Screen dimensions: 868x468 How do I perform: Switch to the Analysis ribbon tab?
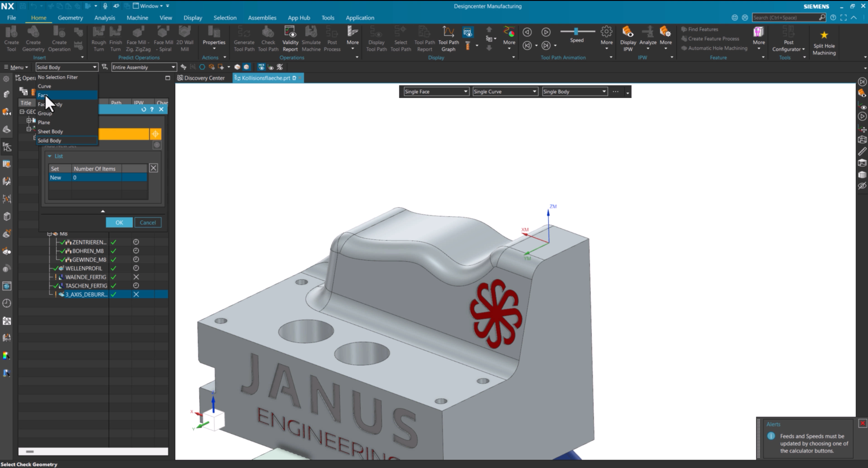pyautogui.click(x=105, y=18)
